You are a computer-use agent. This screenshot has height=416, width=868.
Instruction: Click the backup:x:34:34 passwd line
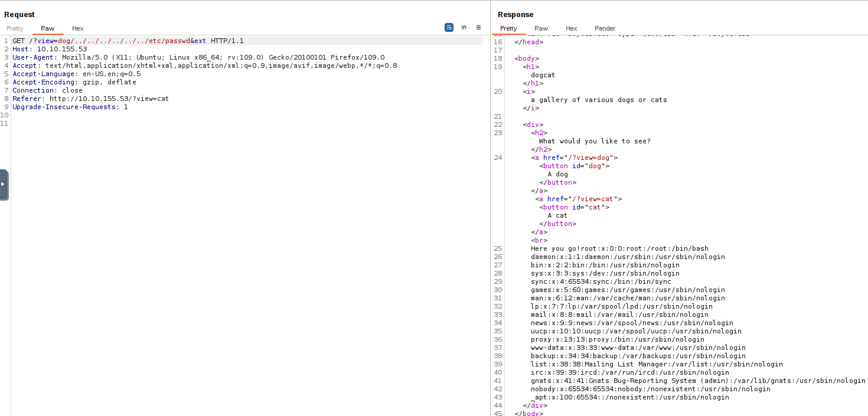click(638, 356)
